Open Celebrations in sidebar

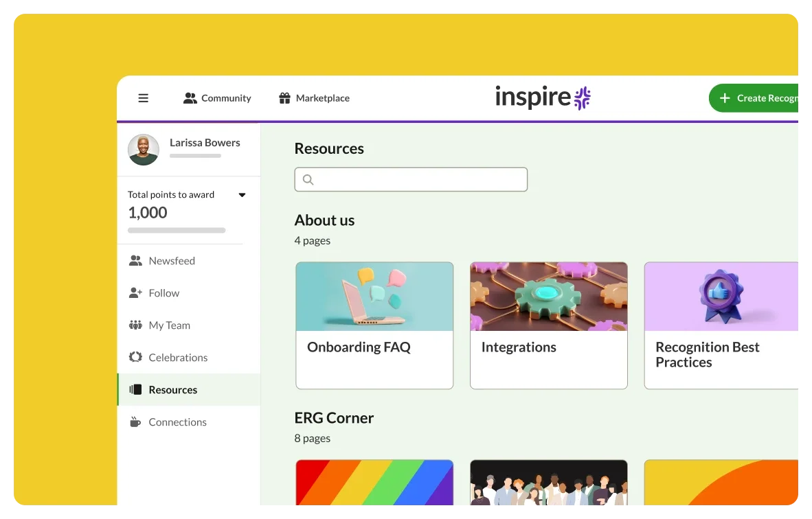[x=189, y=358]
